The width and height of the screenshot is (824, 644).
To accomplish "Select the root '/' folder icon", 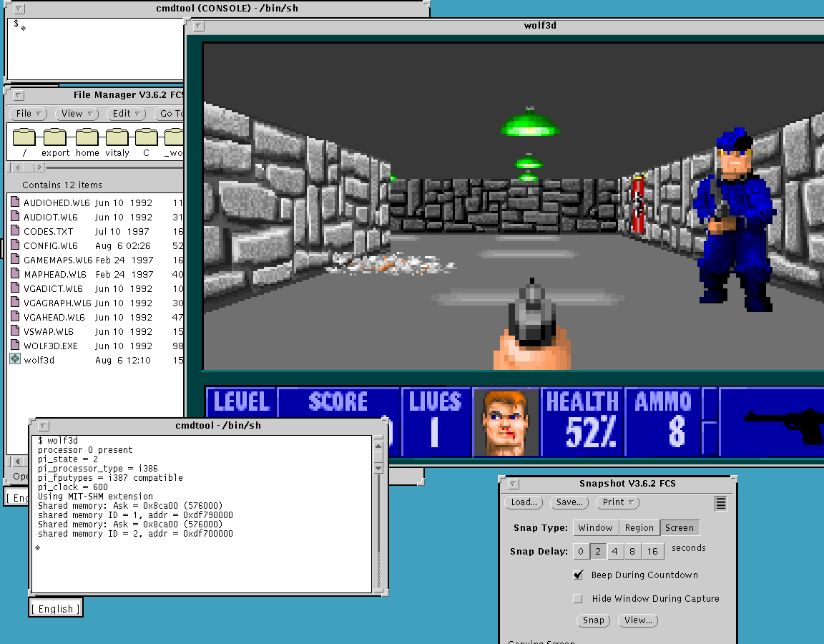I will point(24,137).
